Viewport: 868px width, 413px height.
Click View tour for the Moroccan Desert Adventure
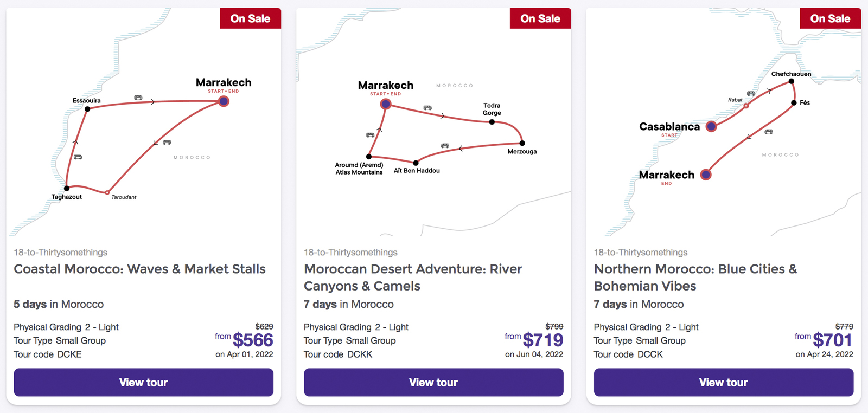pos(433,382)
